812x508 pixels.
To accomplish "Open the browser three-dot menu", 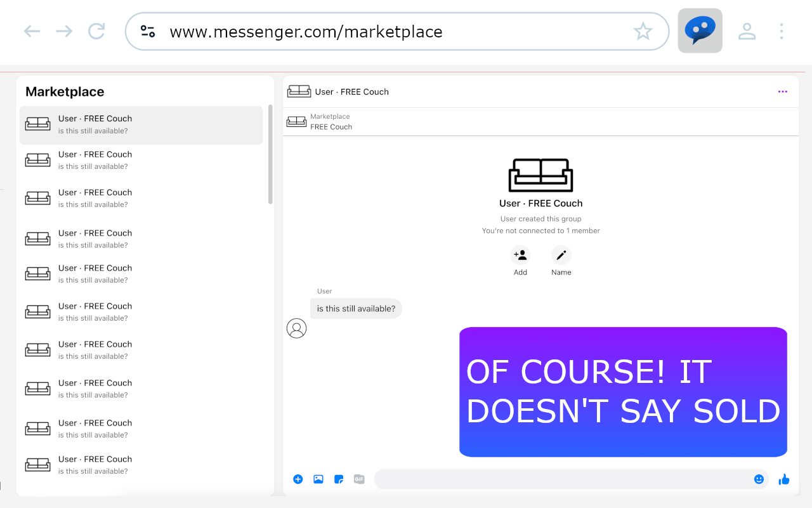I will 782,31.
